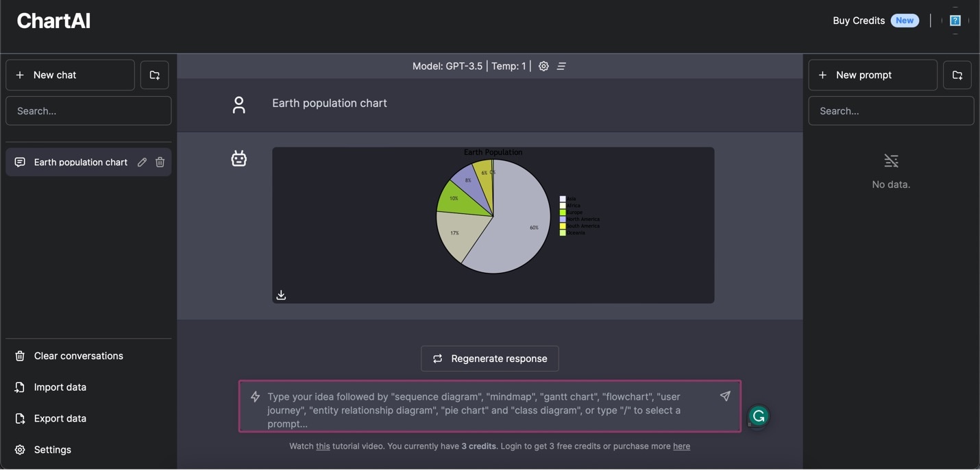
Task: Open Settings in the sidebar
Action: 88,450
